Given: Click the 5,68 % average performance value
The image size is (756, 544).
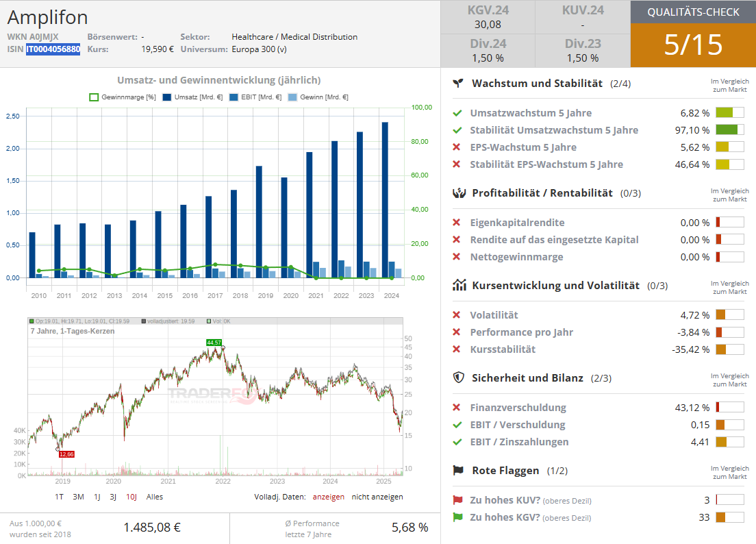Looking at the screenshot, I should [409, 528].
